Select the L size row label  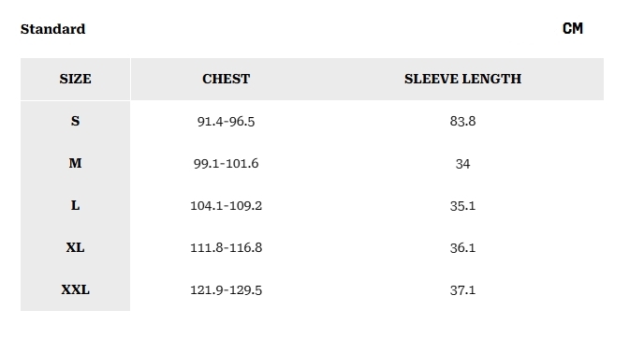pyautogui.click(x=75, y=205)
